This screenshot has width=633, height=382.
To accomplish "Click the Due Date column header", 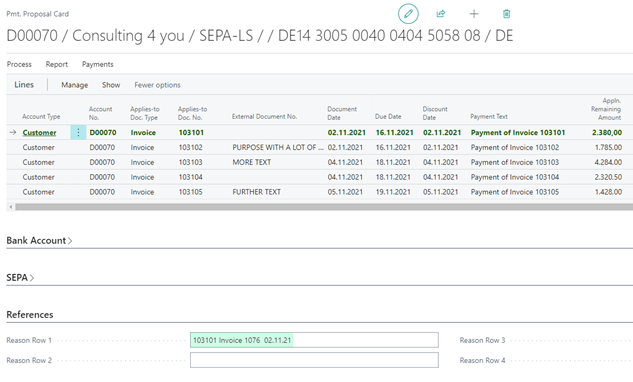I will tap(388, 116).
